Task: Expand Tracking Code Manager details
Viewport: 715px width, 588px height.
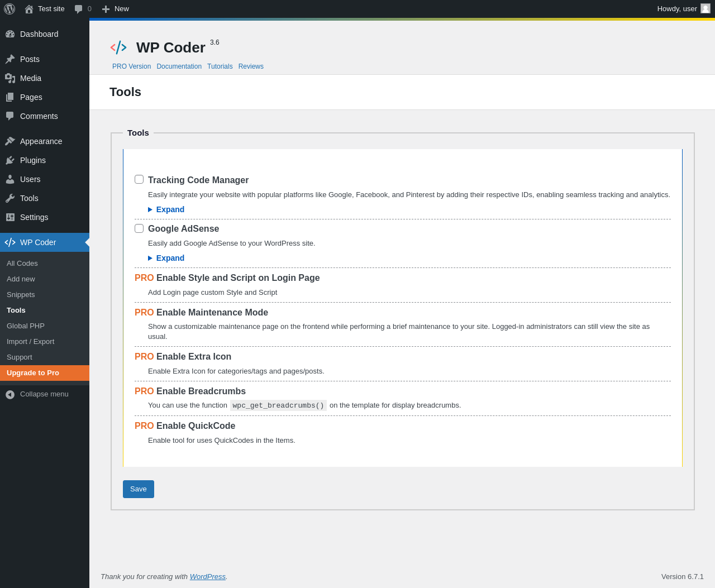Action: click(166, 209)
